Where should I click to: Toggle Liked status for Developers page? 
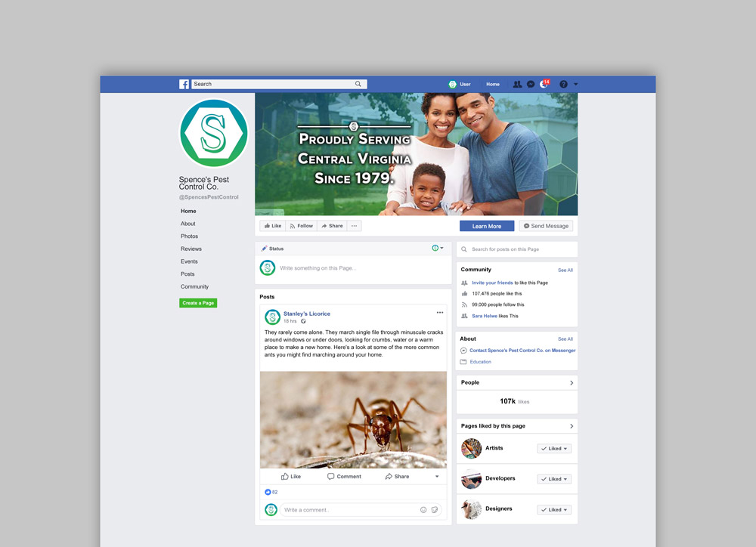(554, 479)
